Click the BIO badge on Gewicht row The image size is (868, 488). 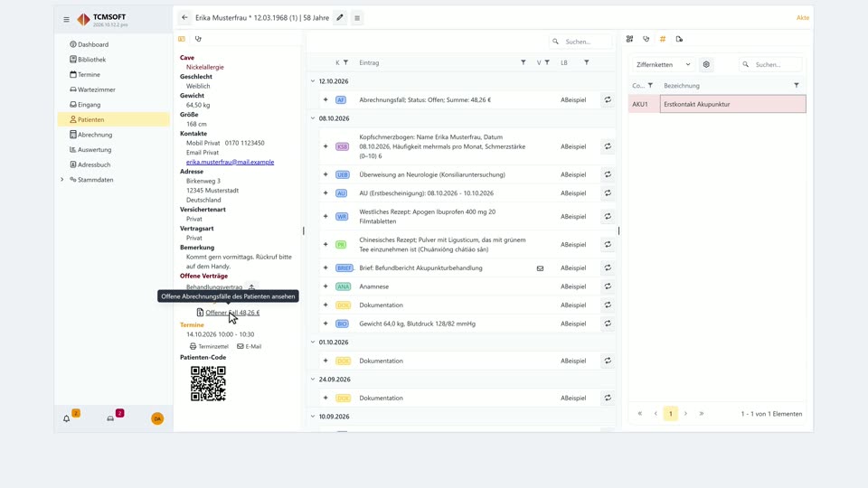342,324
